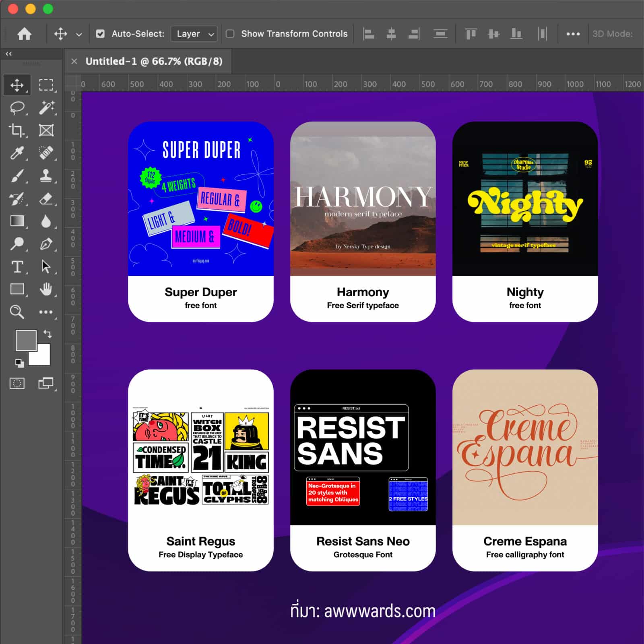Select the Hand tool

click(x=46, y=289)
